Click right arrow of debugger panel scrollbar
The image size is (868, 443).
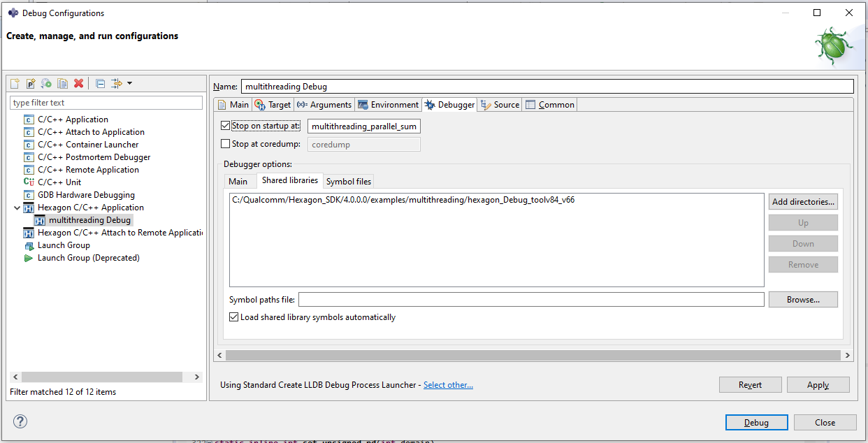[x=848, y=356]
